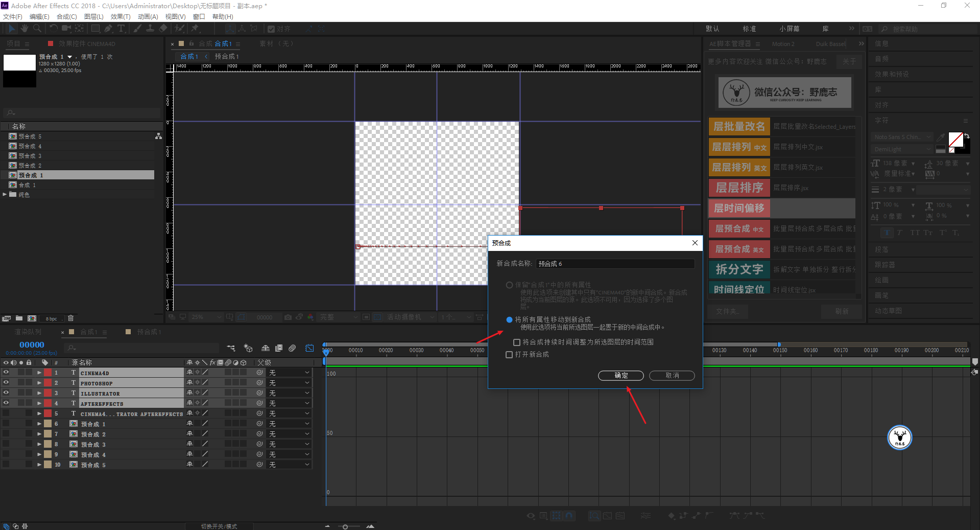This screenshot has width=980, height=530.
Task: Enable 将合成持续时间调整为所选图层的时间范围 option
Action: pyautogui.click(x=517, y=342)
